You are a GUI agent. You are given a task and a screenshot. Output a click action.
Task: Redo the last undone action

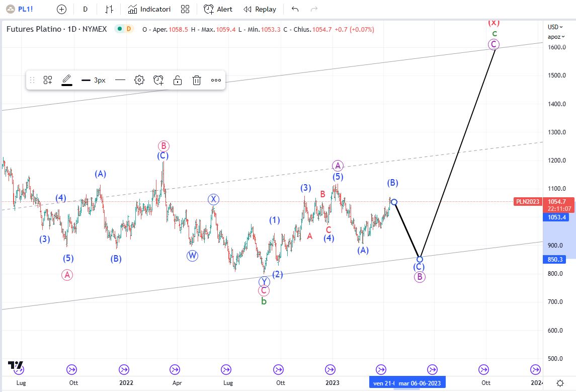[x=314, y=9]
